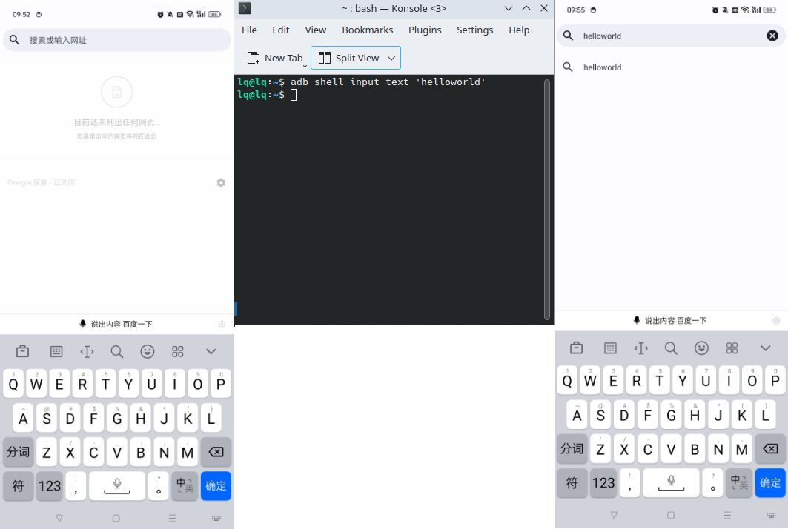Open the clipboard icon in left phone keyboard toolbar
This screenshot has height=532, width=788.
click(23, 351)
